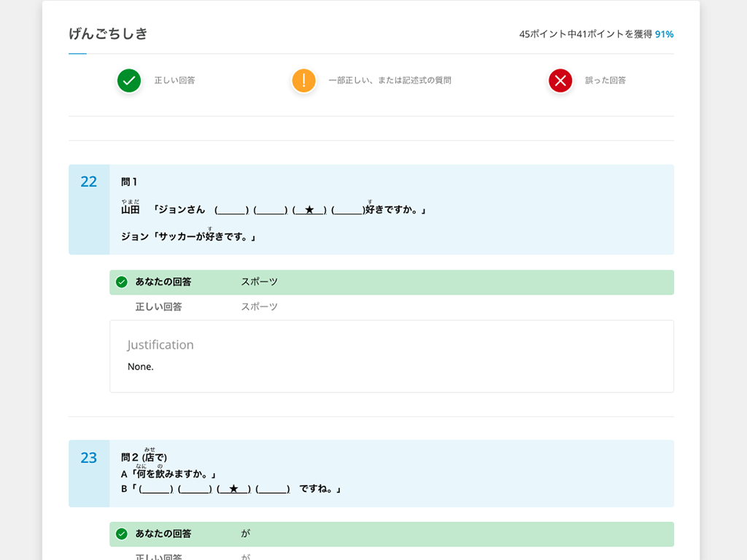Click the 45ポイント中41ポイントを獲得 score text
Viewport: 747px width, 560px height.
[x=587, y=34]
